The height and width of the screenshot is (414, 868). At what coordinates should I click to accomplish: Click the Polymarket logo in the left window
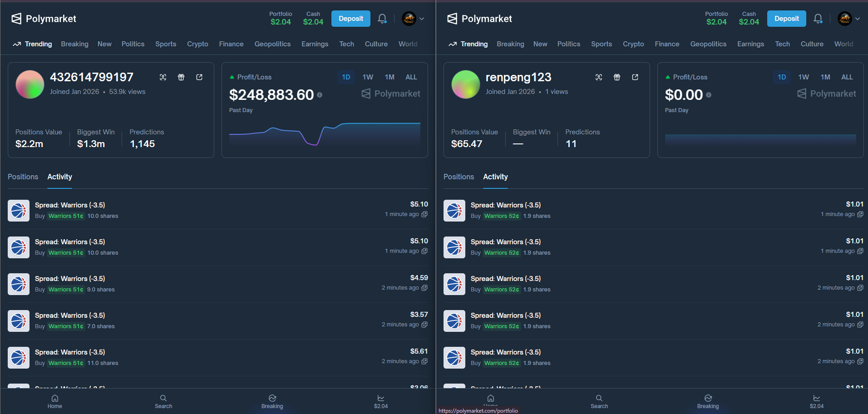click(x=44, y=19)
